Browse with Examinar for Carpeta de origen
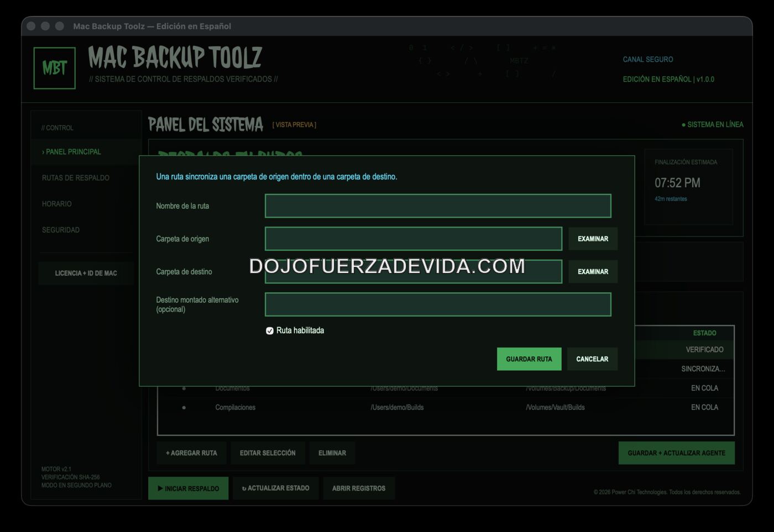 (x=593, y=239)
